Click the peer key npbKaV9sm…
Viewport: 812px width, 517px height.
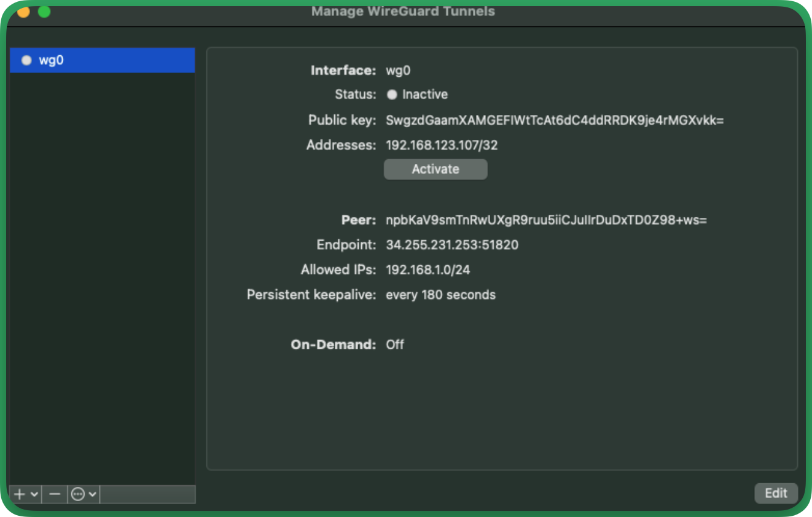[x=546, y=220]
